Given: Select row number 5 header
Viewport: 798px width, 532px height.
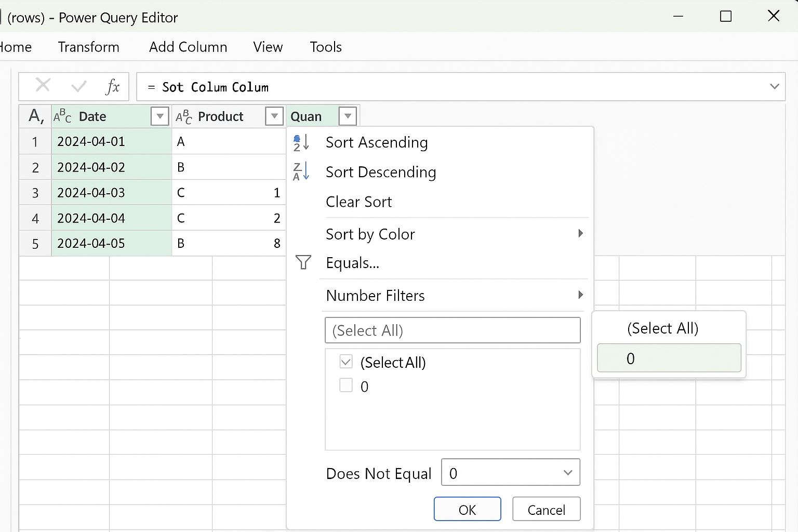Looking at the screenshot, I should tap(35, 243).
